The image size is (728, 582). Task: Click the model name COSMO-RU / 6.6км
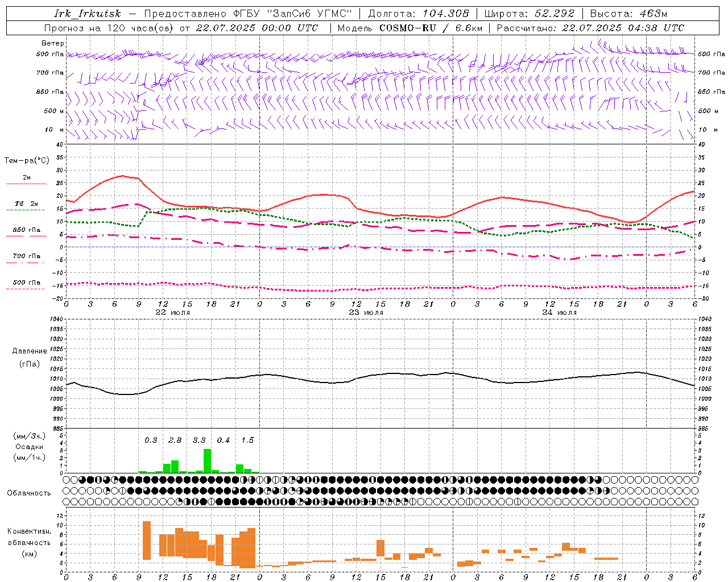[431, 28]
